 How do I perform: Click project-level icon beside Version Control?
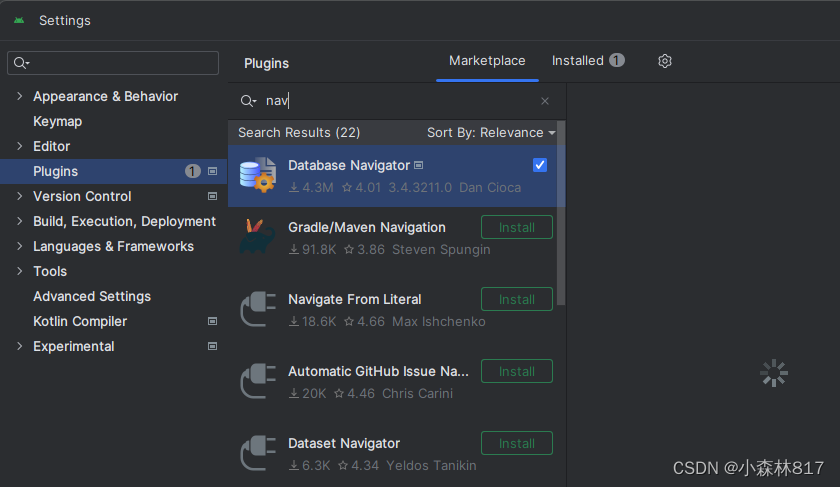tap(213, 196)
